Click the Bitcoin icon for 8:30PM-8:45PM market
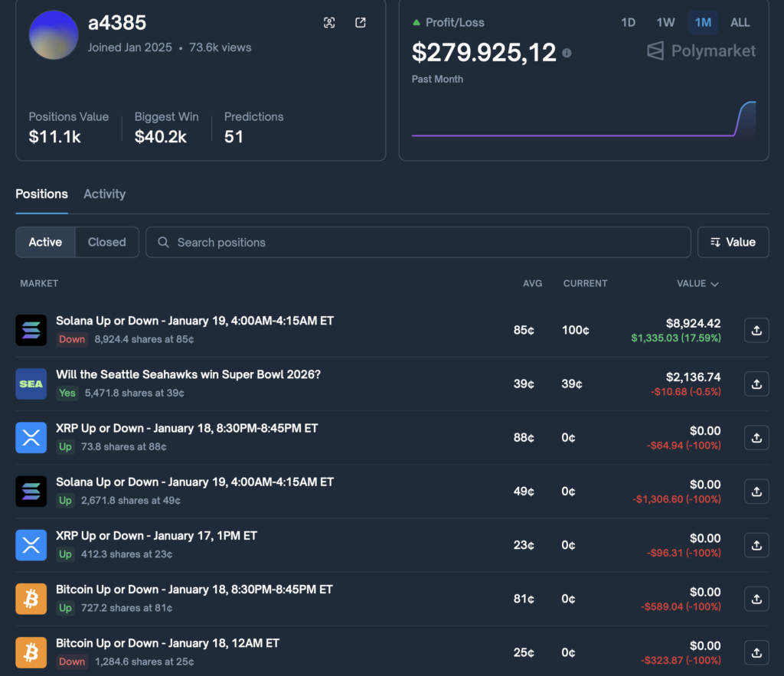784x676 pixels. [31, 599]
